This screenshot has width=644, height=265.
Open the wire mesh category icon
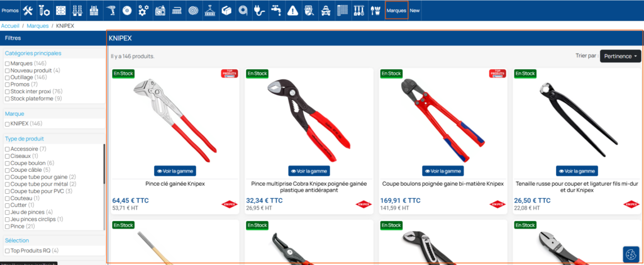click(x=342, y=11)
